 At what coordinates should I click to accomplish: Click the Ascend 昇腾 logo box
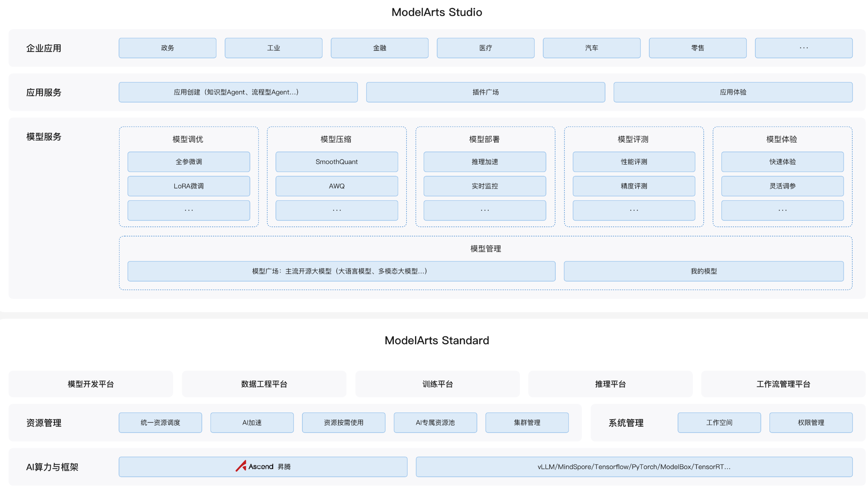pyautogui.click(x=263, y=466)
